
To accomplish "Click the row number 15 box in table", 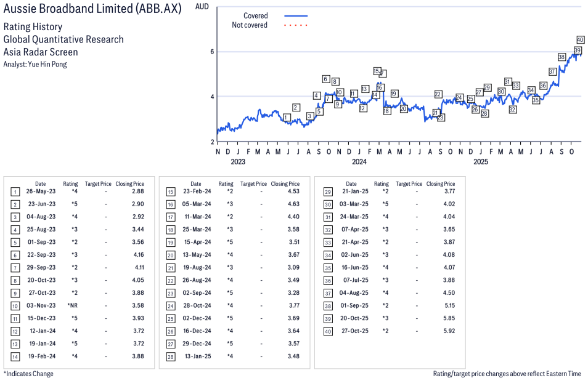I will pyautogui.click(x=171, y=192).
